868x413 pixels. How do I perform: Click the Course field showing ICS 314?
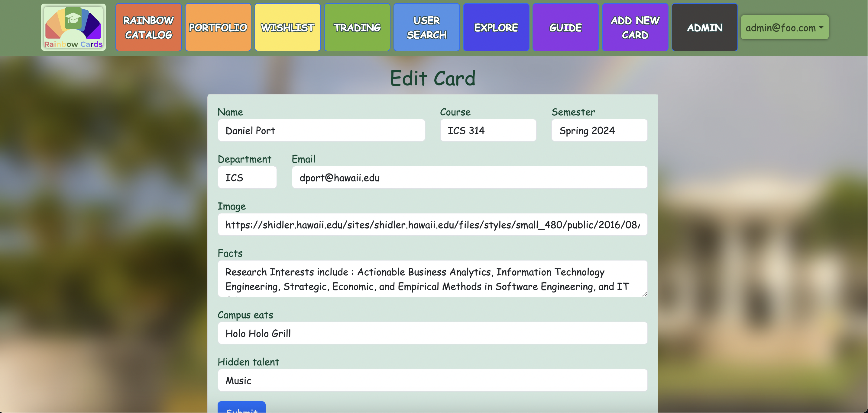[488, 130]
